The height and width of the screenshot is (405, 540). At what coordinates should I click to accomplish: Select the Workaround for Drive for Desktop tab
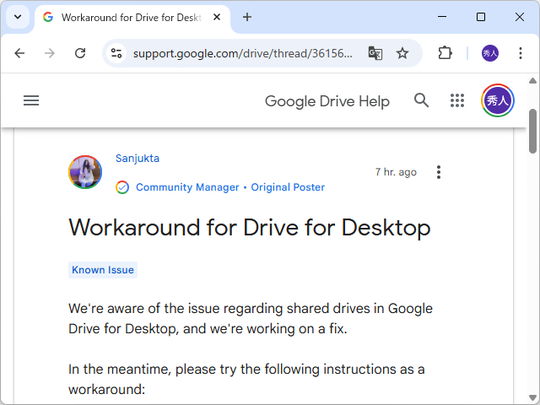click(132, 17)
